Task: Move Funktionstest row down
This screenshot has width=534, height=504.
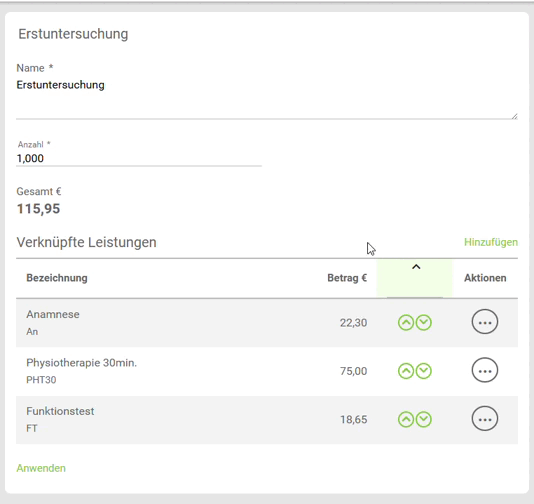Action: 424,419
